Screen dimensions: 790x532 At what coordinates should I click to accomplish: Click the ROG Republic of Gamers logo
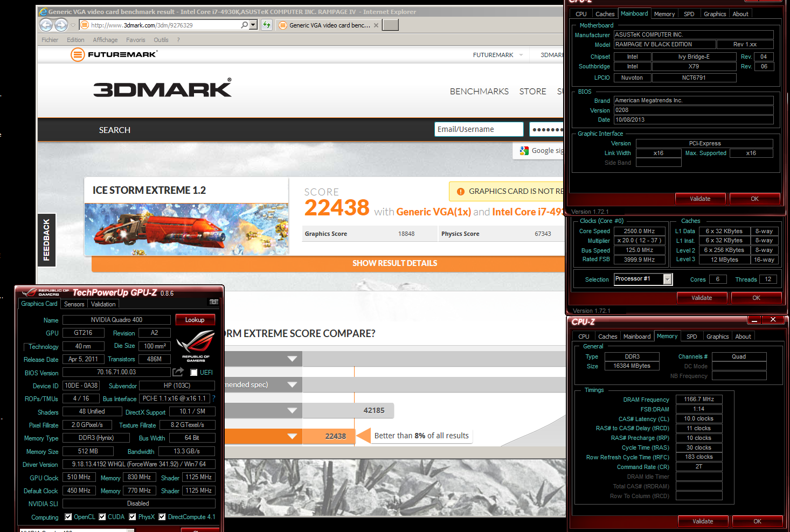pos(196,345)
